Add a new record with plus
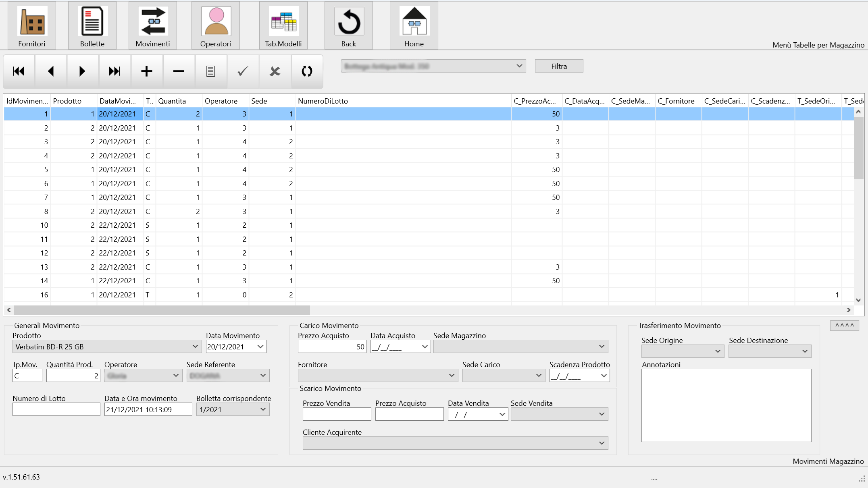 [147, 71]
